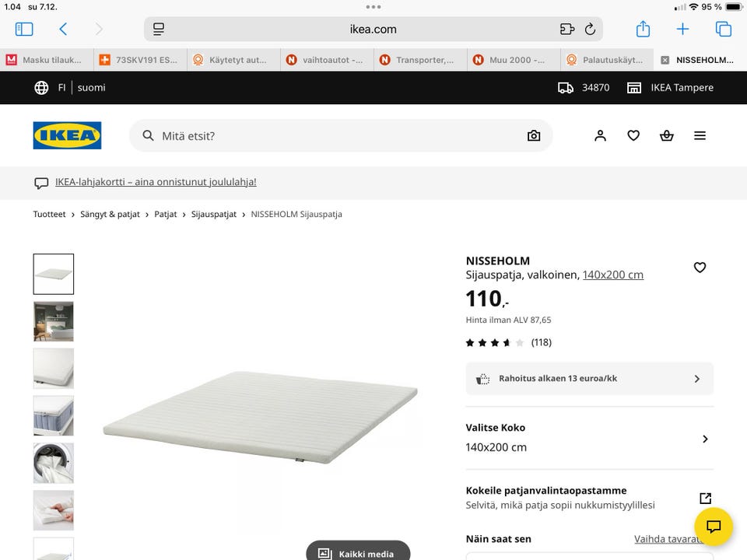Open the yellow chat bubble button
Viewport: 747px width, 560px height.
[x=714, y=527]
